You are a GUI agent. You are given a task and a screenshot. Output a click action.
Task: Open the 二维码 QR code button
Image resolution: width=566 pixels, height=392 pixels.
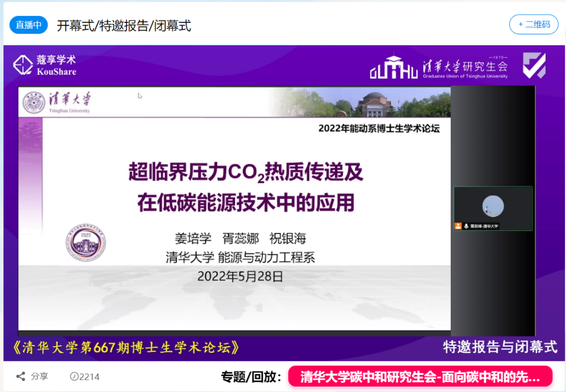click(x=533, y=25)
